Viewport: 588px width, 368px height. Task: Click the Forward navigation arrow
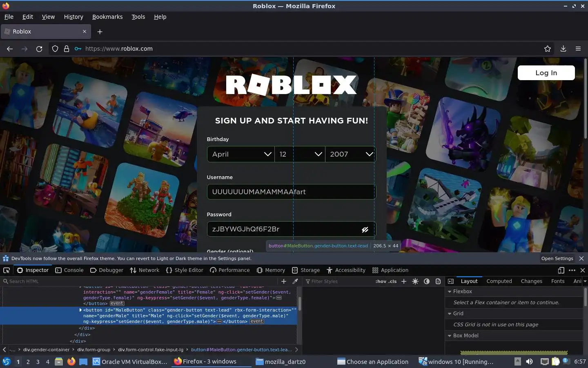[x=24, y=49]
